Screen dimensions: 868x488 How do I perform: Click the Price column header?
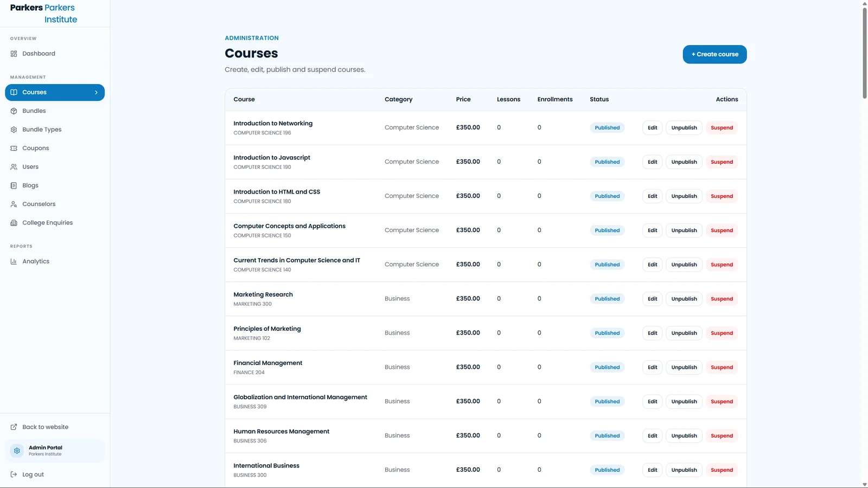click(x=463, y=99)
